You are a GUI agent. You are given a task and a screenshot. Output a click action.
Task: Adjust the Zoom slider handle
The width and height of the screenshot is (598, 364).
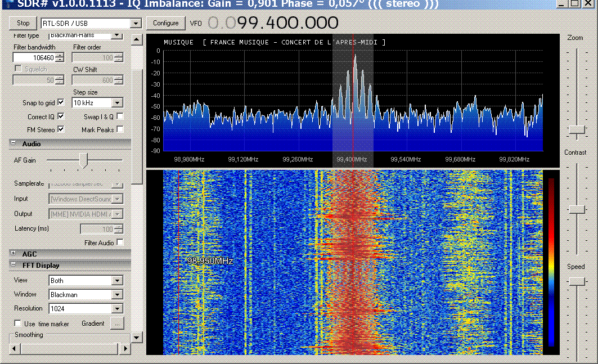(x=577, y=130)
